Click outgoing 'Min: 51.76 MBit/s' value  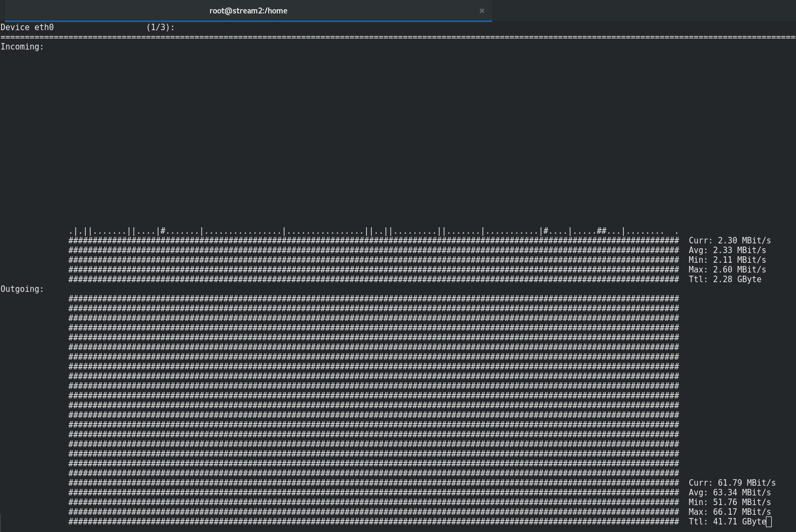[x=730, y=502]
